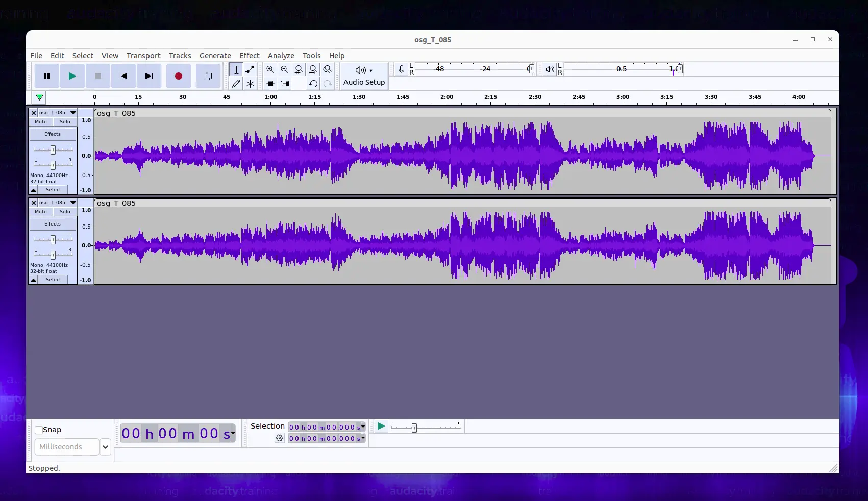
Task: Close the second osg_T_085 track
Action: (x=34, y=203)
